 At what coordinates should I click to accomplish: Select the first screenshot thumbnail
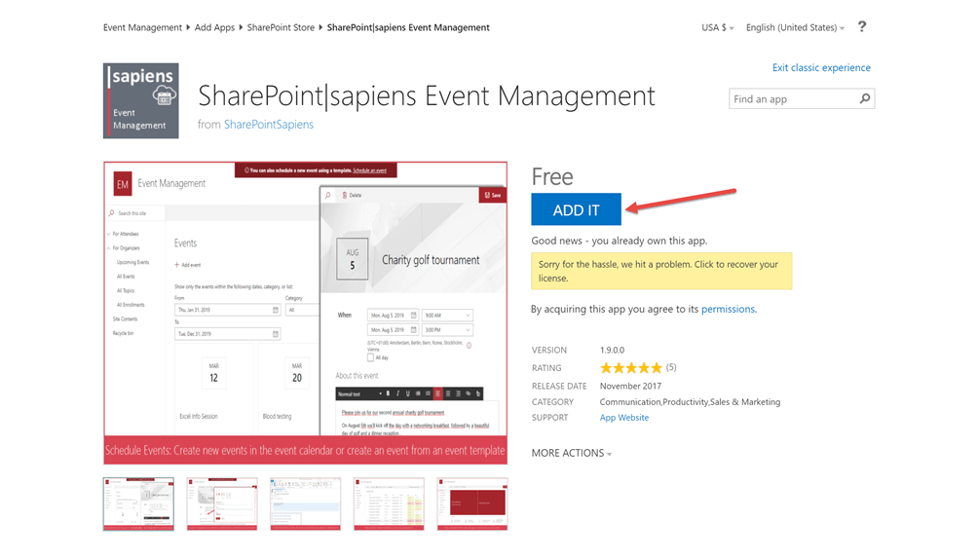(138, 504)
